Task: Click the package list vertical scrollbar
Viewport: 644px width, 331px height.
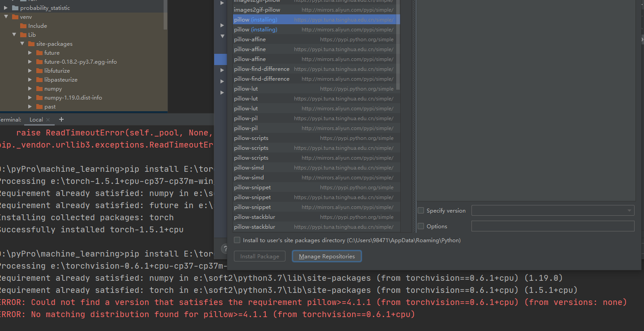Action: point(398,45)
